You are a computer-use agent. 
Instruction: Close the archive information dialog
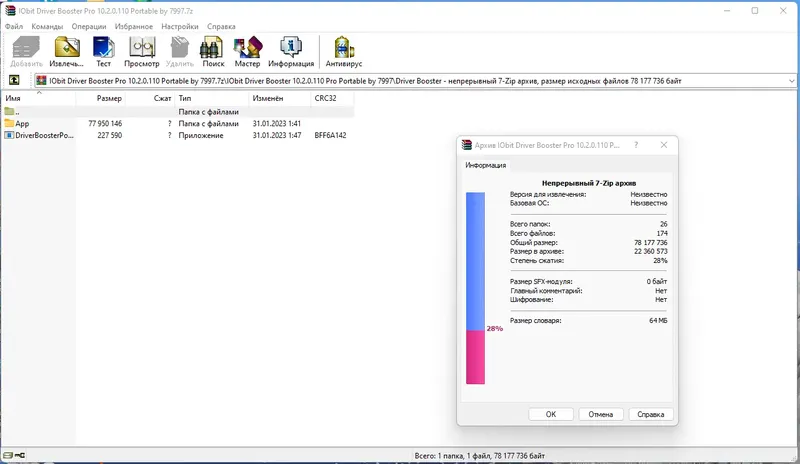pyautogui.click(x=664, y=145)
